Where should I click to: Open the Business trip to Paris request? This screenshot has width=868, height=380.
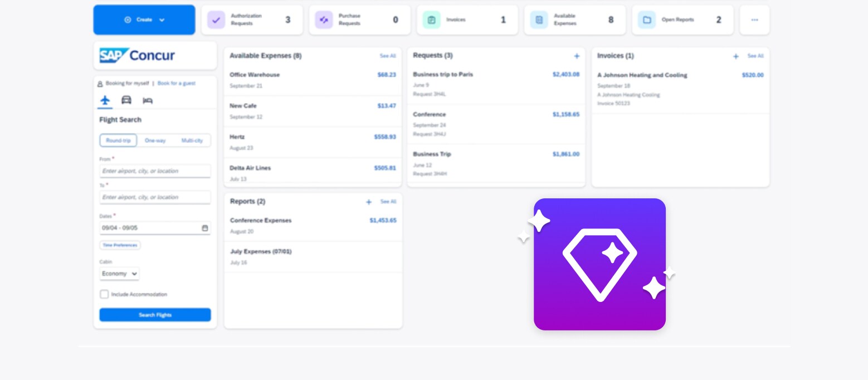(x=496, y=84)
